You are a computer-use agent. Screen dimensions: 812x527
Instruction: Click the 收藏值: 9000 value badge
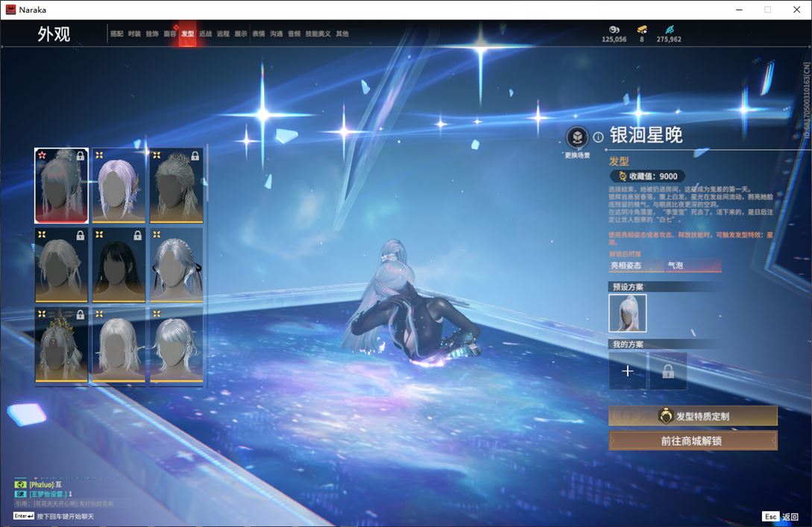pos(647,176)
